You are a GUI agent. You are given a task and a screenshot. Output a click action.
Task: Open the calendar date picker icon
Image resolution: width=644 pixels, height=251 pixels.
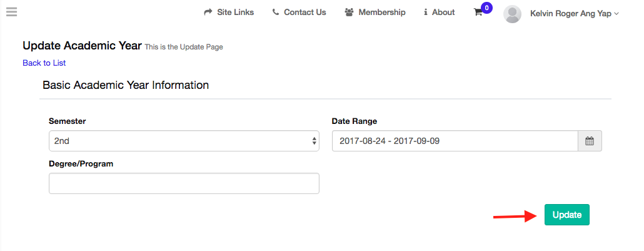coord(589,141)
